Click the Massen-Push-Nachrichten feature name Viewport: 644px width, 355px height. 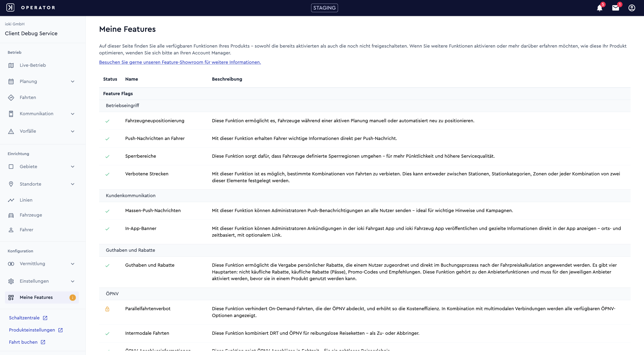click(153, 211)
